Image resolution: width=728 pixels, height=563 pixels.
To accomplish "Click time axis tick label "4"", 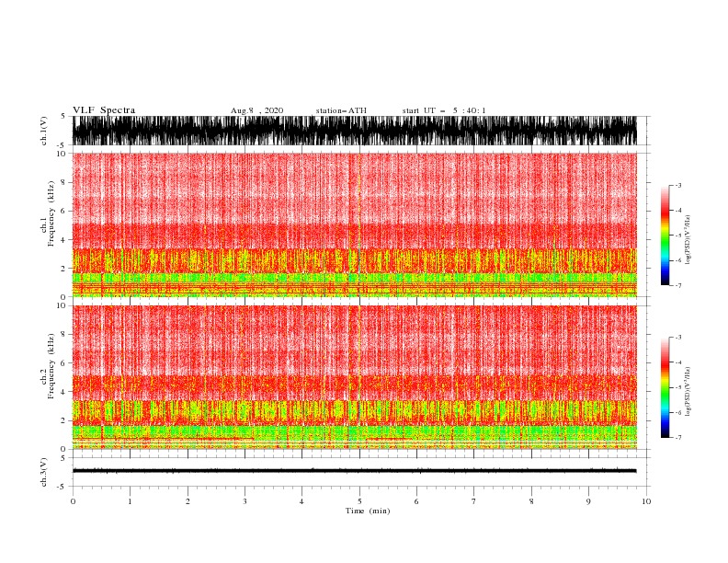I will pyautogui.click(x=302, y=501).
